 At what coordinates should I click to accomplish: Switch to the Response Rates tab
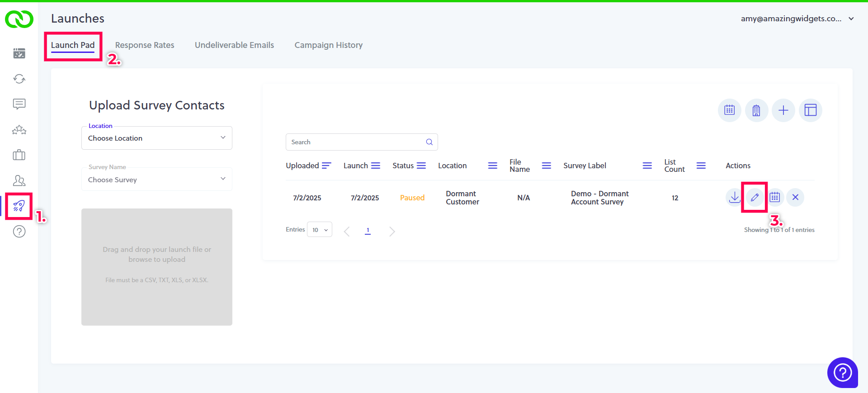point(145,45)
